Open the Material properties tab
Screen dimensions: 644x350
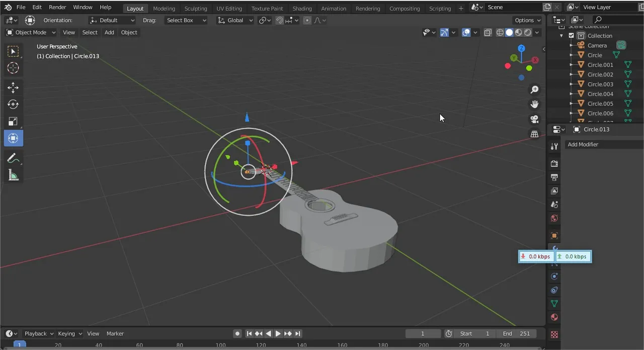pyautogui.click(x=554, y=317)
